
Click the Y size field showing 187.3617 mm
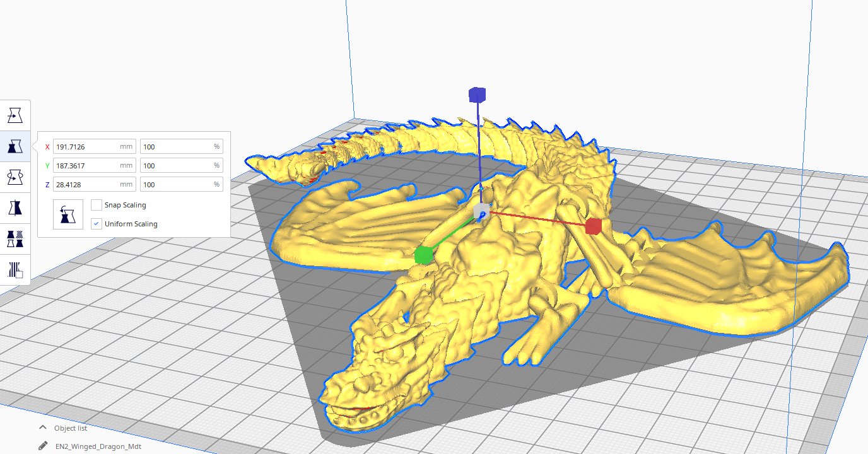point(95,165)
